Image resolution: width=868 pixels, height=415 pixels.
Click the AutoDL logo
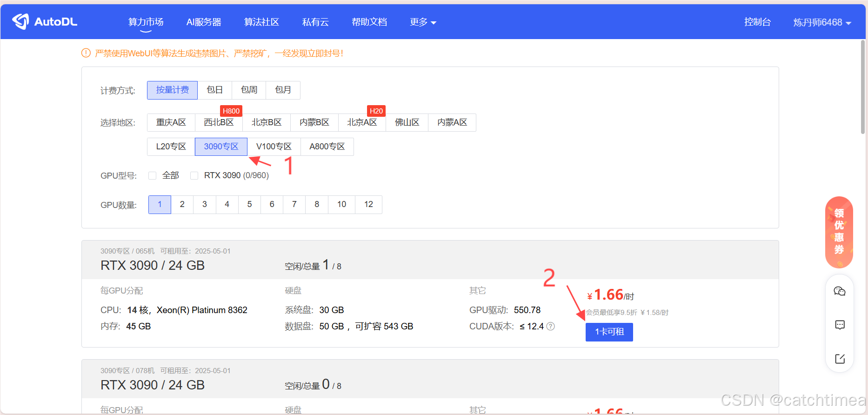(x=45, y=21)
